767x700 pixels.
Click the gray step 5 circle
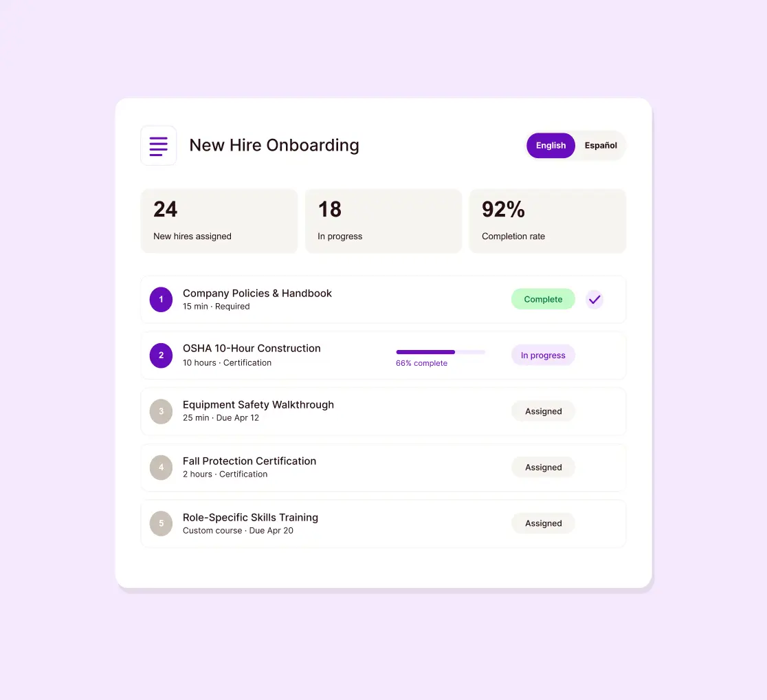pyautogui.click(x=161, y=523)
